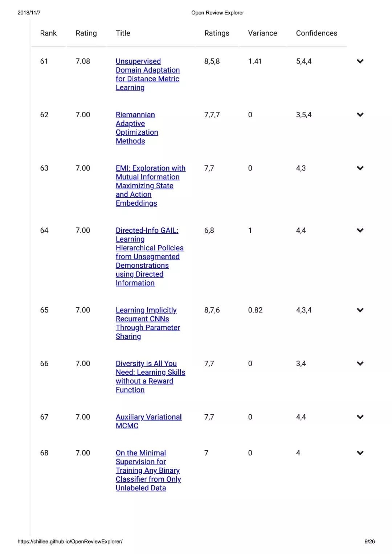Open Riemannian Adaptive Optimization Methods link
This screenshot has height=554, width=392.
point(137,128)
